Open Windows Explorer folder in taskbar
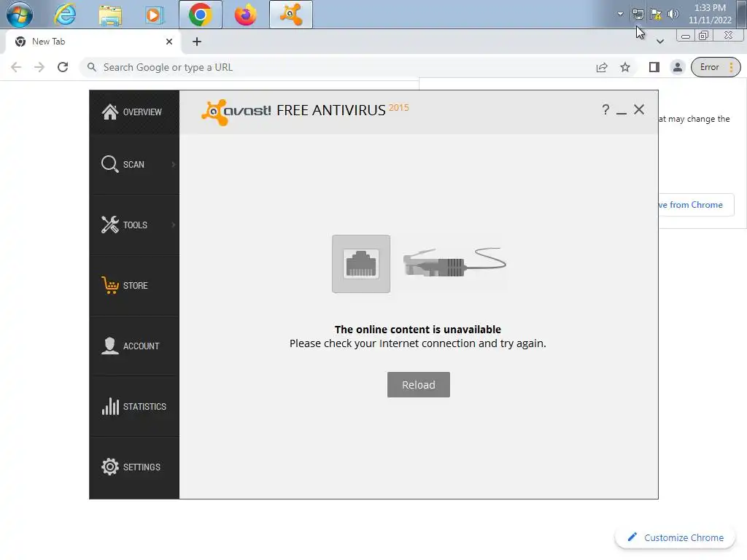The height and width of the screenshot is (560, 747). pos(110,15)
